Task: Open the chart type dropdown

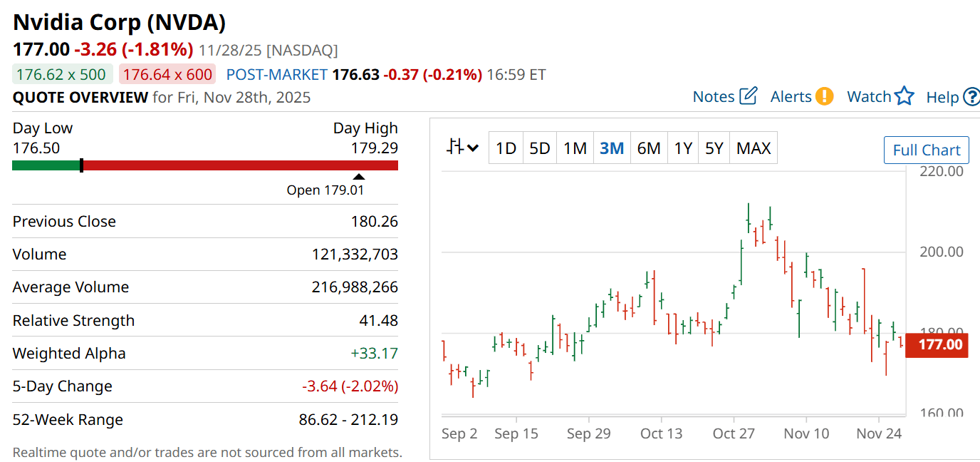Action: [x=463, y=148]
